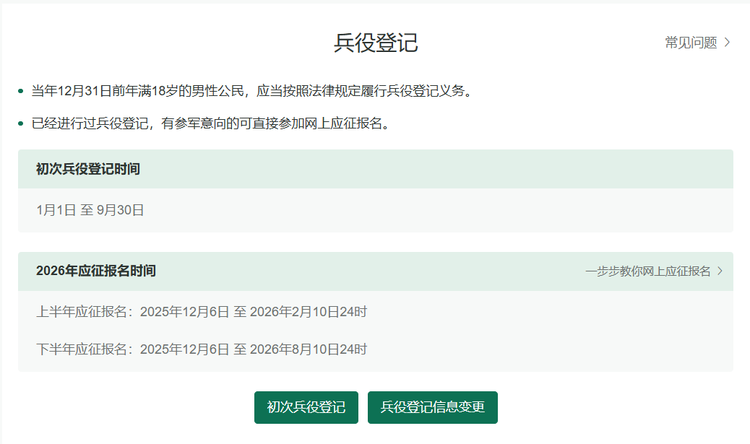Click the 2026年8月10日24时 deadline text
Screen dimensions: 750x444
tap(307, 349)
